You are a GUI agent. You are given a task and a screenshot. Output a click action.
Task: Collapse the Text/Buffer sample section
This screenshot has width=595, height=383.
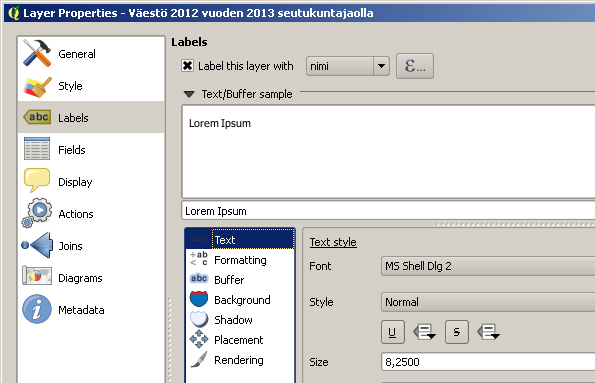tap(189, 94)
